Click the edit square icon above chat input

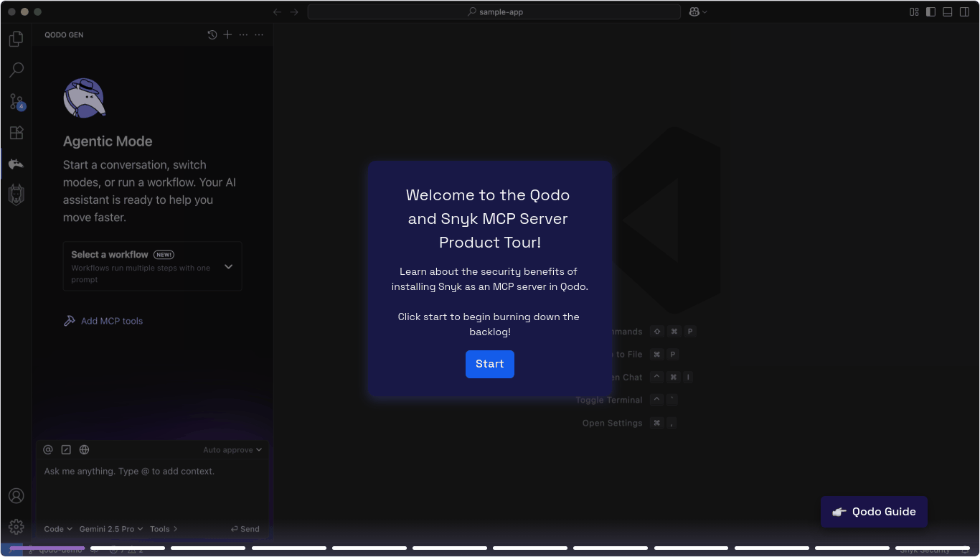coord(66,449)
